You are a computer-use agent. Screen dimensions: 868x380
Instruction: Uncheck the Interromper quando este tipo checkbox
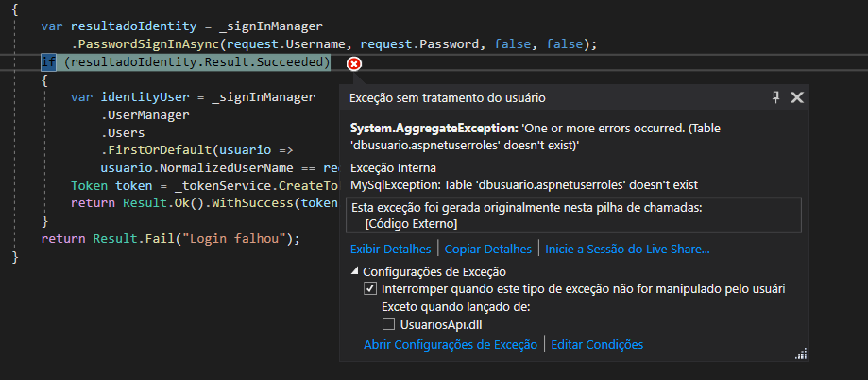(370, 289)
